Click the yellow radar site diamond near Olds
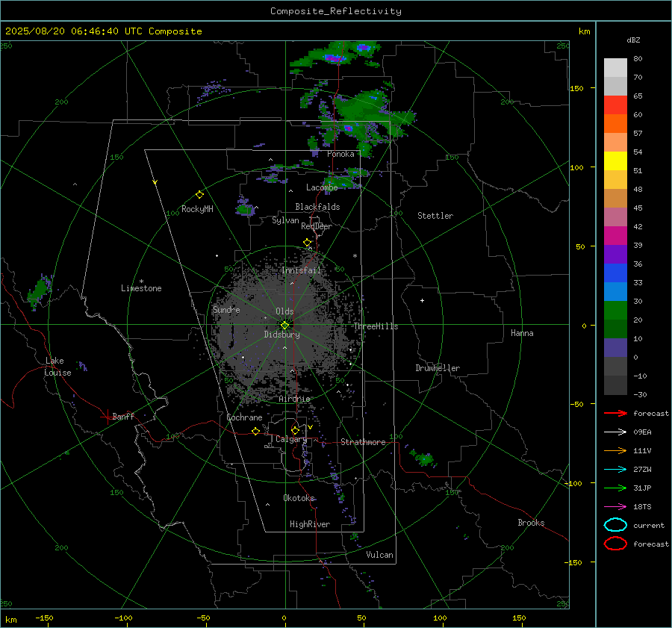This screenshot has height=628, width=672. pyautogui.click(x=284, y=326)
